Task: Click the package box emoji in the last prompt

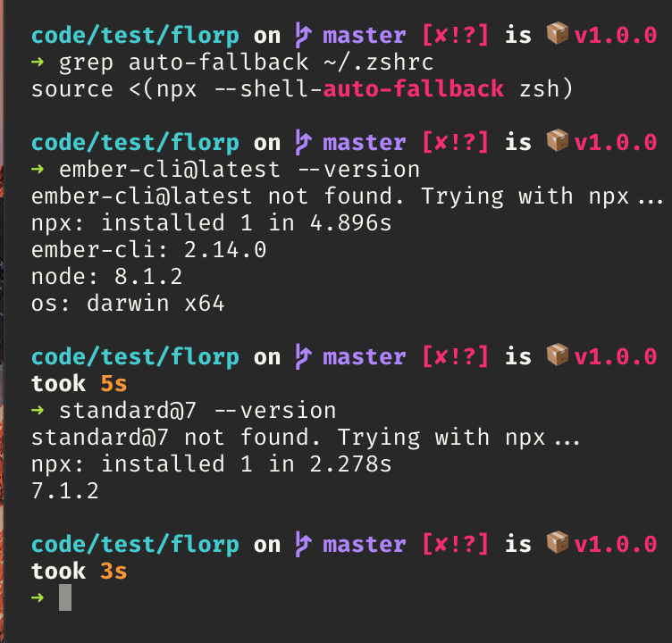Action: [558, 543]
